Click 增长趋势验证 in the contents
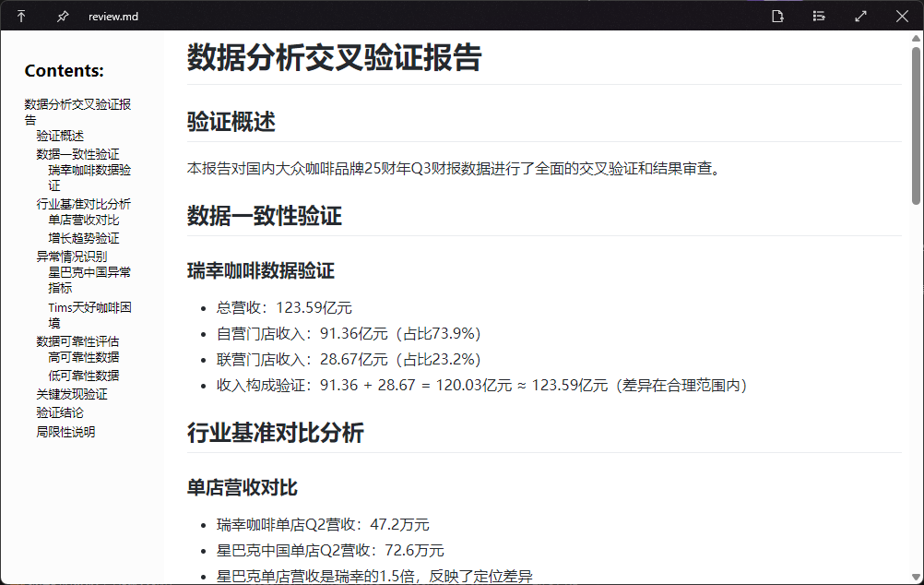 click(x=84, y=238)
